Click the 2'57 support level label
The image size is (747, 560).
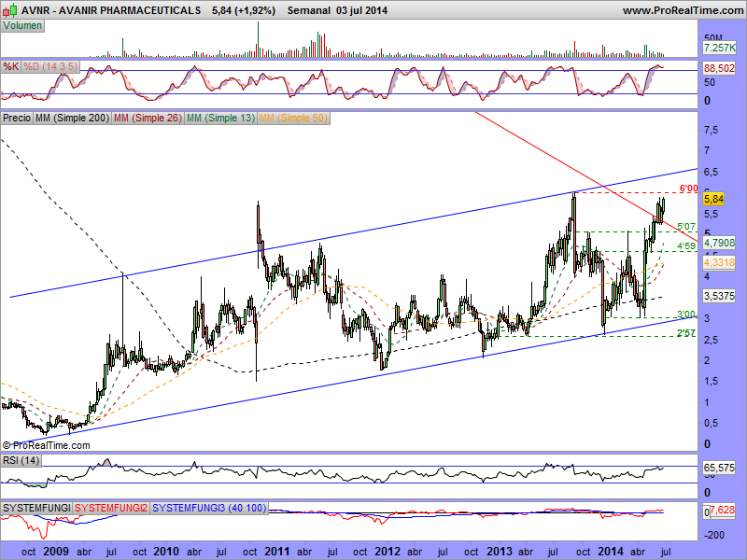coord(686,333)
